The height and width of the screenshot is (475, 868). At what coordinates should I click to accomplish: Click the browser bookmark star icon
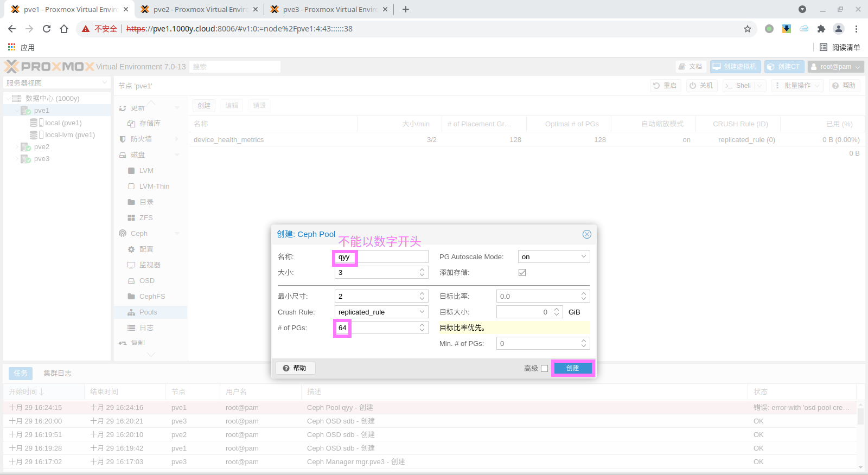click(747, 29)
